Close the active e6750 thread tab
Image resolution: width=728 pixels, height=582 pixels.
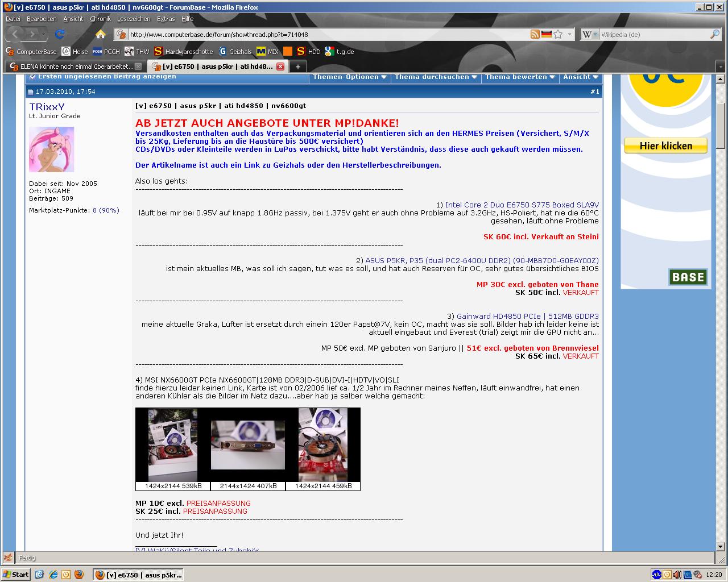280,66
